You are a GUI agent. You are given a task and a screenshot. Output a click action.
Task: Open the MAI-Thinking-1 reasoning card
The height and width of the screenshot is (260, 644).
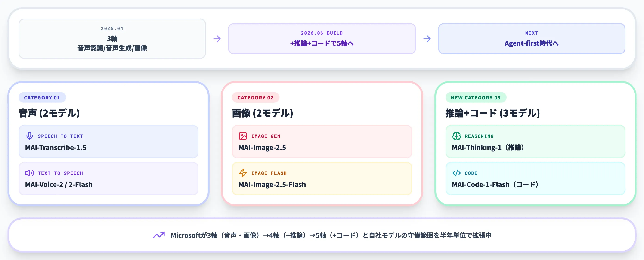pos(535,142)
